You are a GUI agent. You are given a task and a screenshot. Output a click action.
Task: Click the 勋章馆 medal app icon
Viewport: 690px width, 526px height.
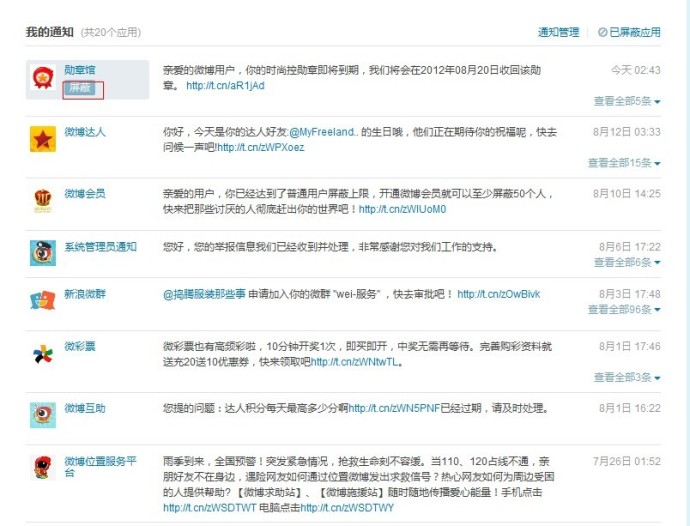[x=43, y=77]
